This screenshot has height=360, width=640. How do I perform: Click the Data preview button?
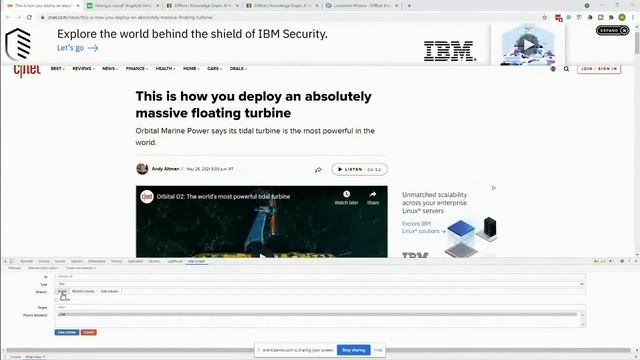pyautogui.click(x=109, y=291)
